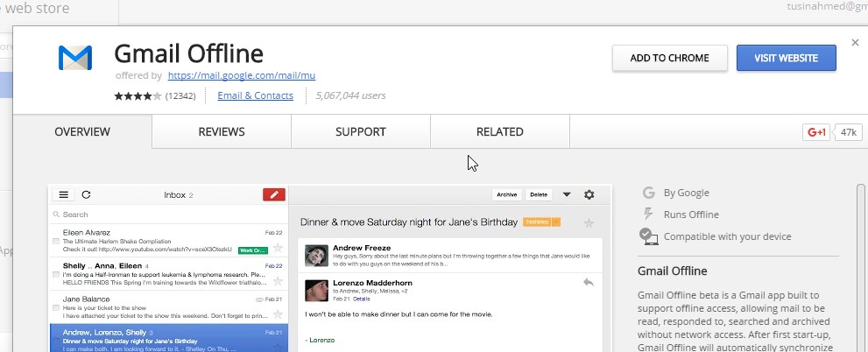Click the G+1 button

tap(816, 132)
